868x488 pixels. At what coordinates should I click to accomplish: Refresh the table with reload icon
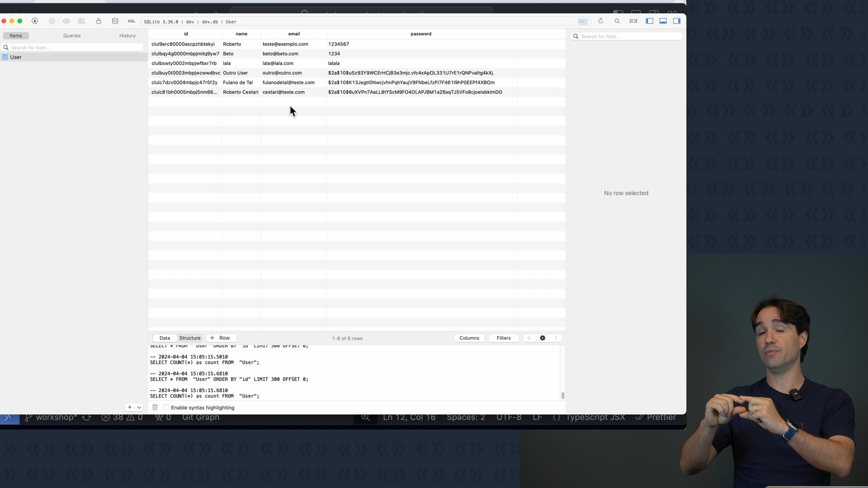(600, 21)
